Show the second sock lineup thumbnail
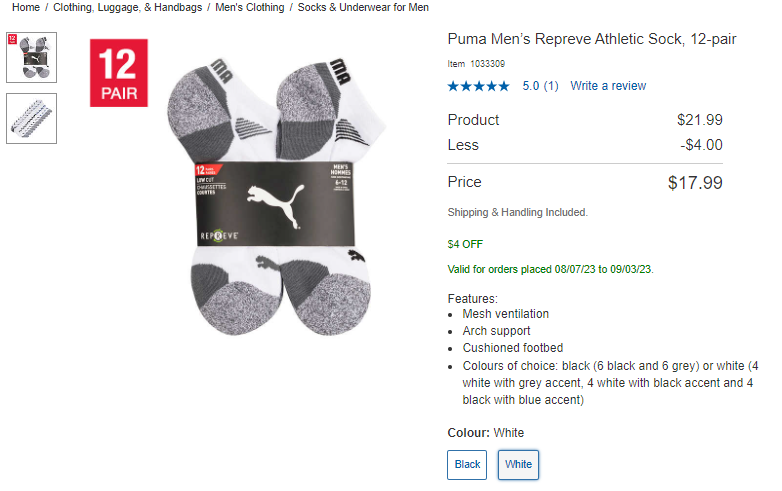782x491 pixels. click(32, 118)
